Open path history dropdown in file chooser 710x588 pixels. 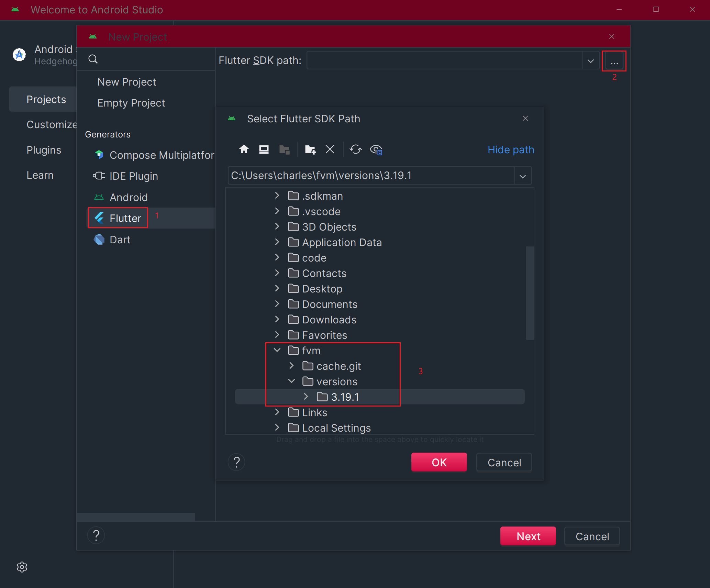pyautogui.click(x=523, y=176)
